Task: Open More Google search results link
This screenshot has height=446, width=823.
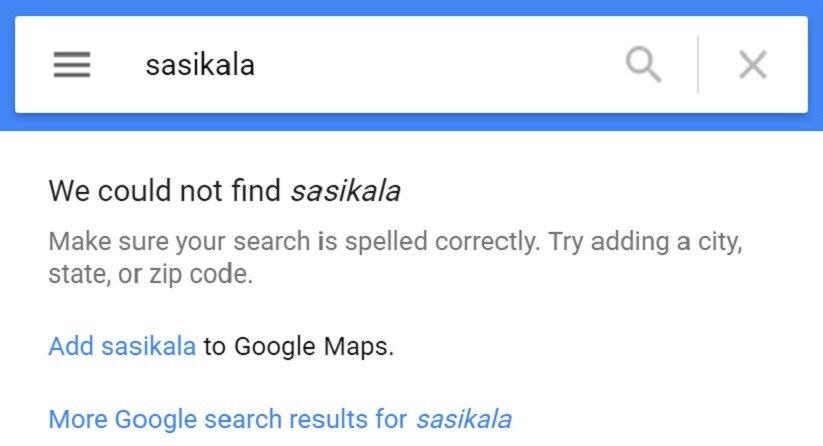Action: coord(280,419)
